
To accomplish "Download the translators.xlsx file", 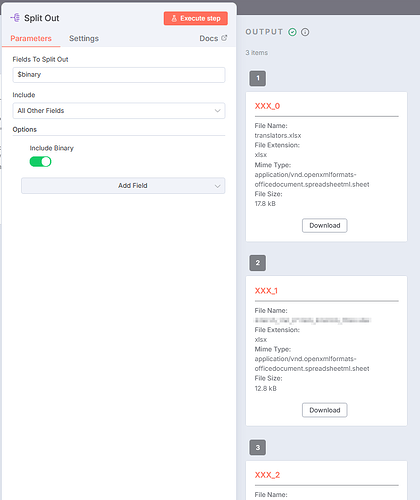I will [325, 225].
